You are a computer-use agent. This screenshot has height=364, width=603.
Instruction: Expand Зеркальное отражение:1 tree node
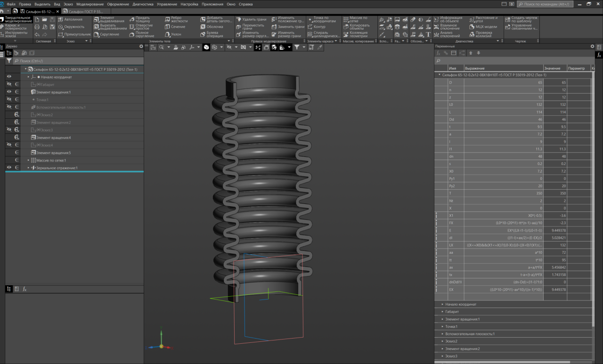click(28, 168)
